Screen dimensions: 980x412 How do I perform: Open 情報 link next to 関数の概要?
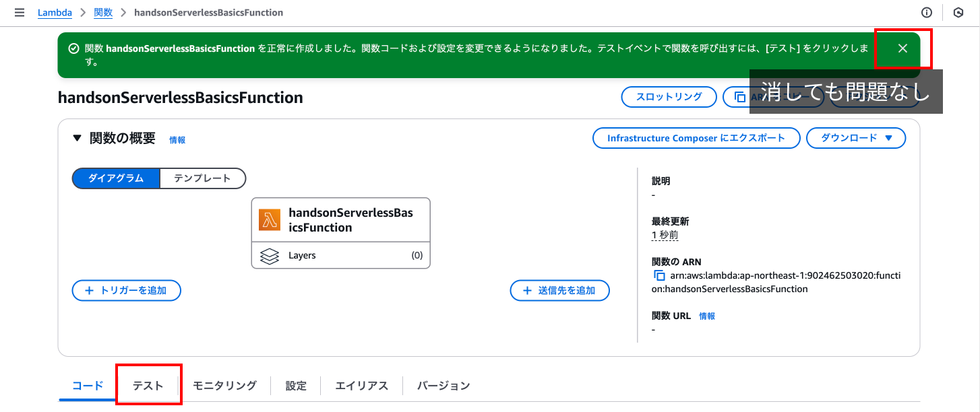point(177,140)
